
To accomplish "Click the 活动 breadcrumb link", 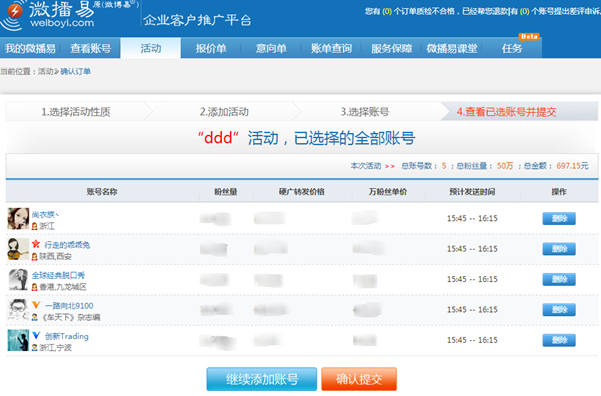I will (45, 71).
